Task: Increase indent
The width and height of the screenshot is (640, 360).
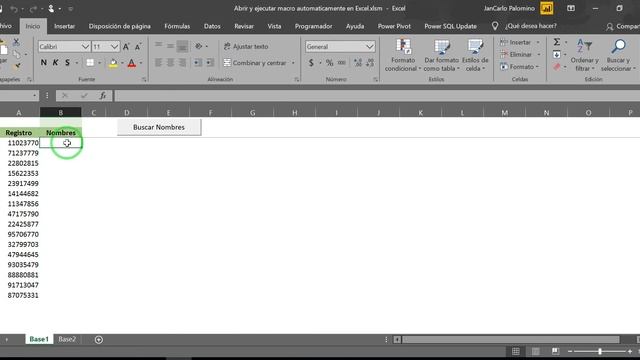Action: tap(210, 62)
